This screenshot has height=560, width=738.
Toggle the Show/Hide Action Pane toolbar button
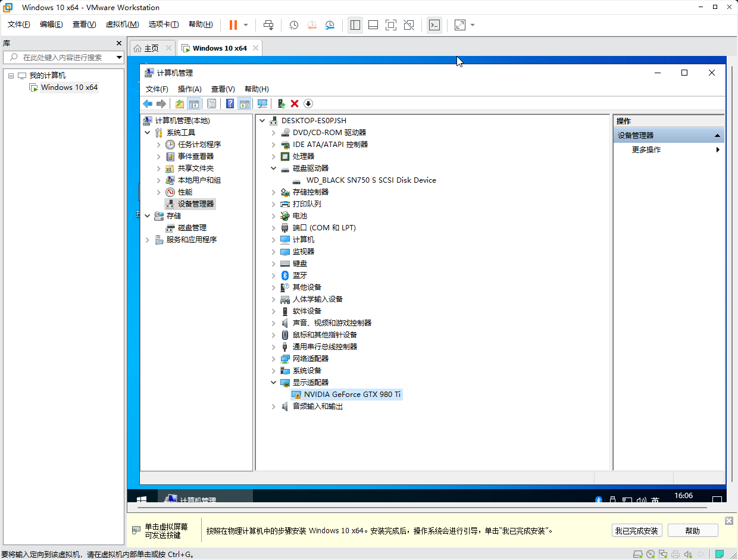(244, 104)
